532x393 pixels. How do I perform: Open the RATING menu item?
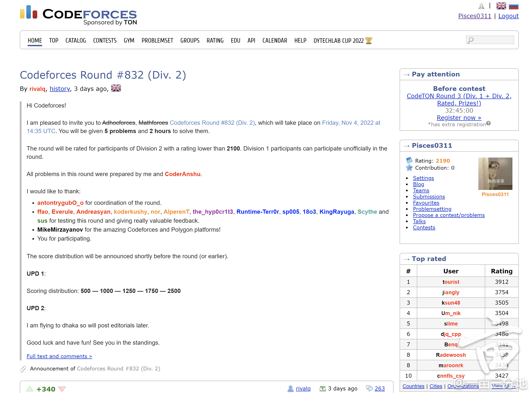pyautogui.click(x=215, y=40)
